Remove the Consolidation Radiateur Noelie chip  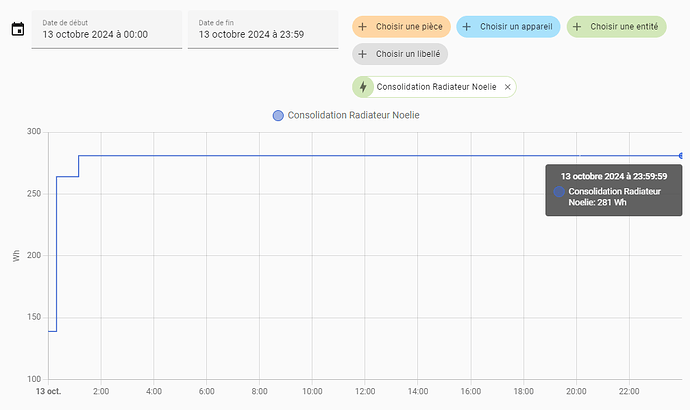pos(507,87)
